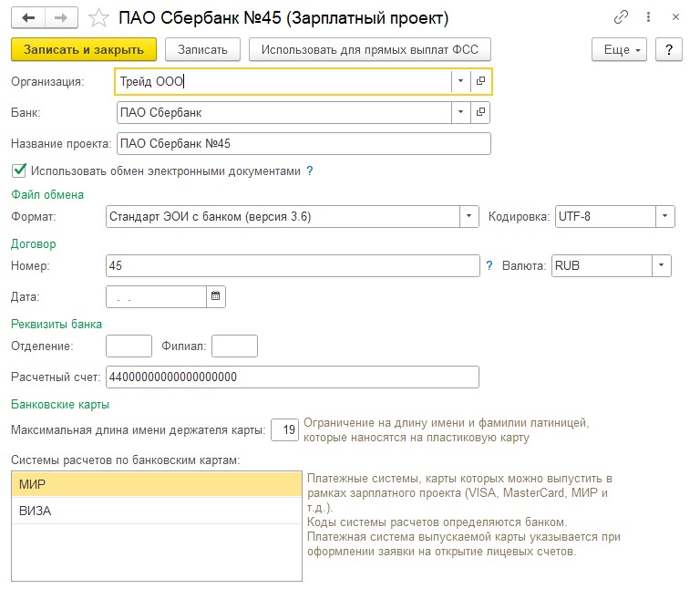
Task: Click Использовать для прямых выплат ФСС
Action: tap(370, 49)
